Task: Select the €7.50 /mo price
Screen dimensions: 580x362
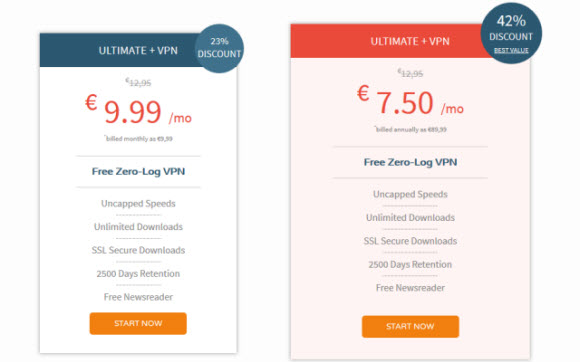Action: pyautogui.click(x=410, y=101)
